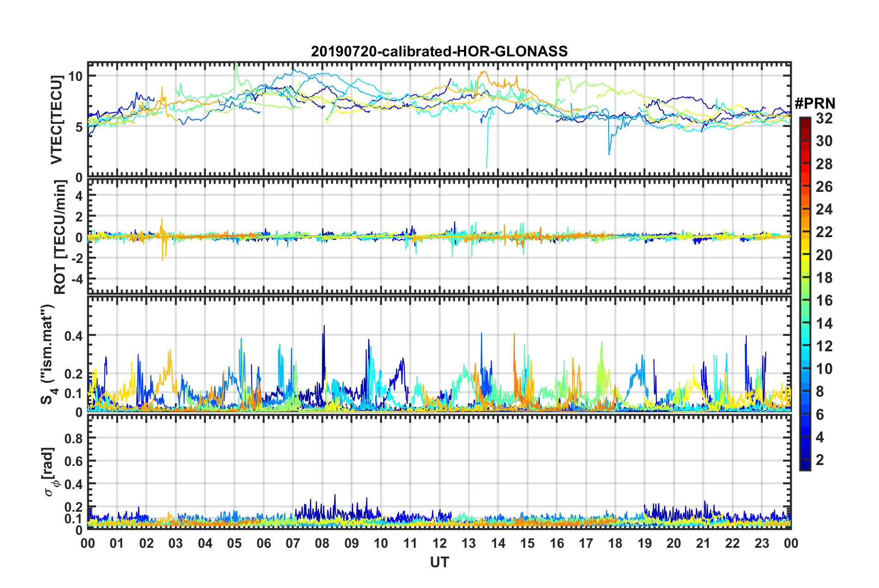Click the 0.4 tick label on S4 axis
Screen dimensions: 879x588
click(74, 336)
